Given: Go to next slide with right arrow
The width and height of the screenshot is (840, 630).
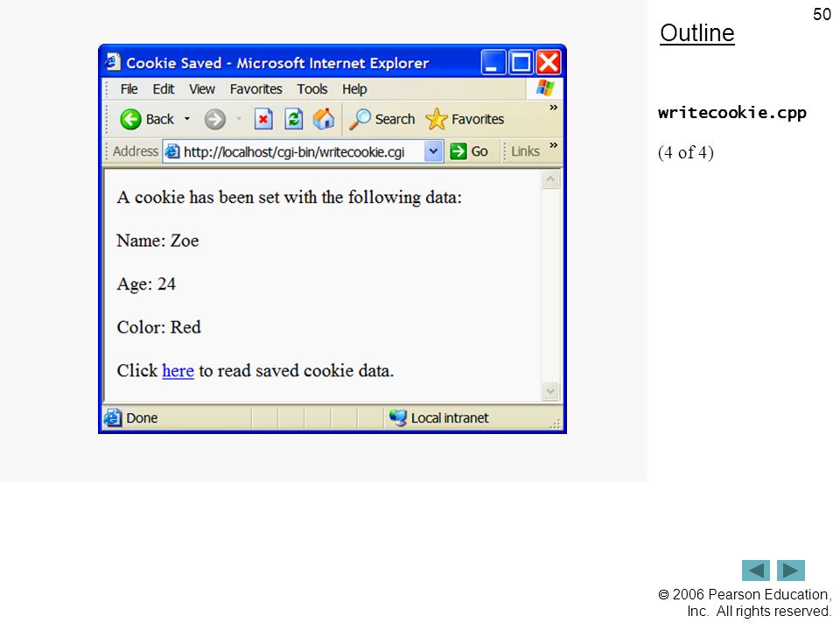Looking at the screenshot, I should pyautogui.click(x=791, y=570).
